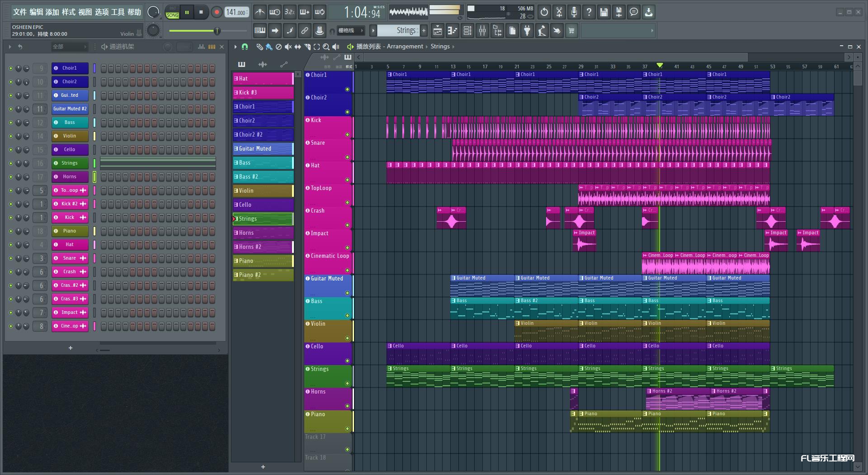Export audio with the render icon
Viewport: 868px width, 475px height.
tap(619, 12)
